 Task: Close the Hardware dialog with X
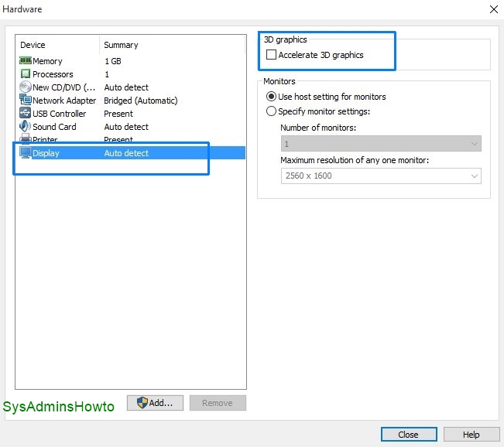click(x=493, y=9)
